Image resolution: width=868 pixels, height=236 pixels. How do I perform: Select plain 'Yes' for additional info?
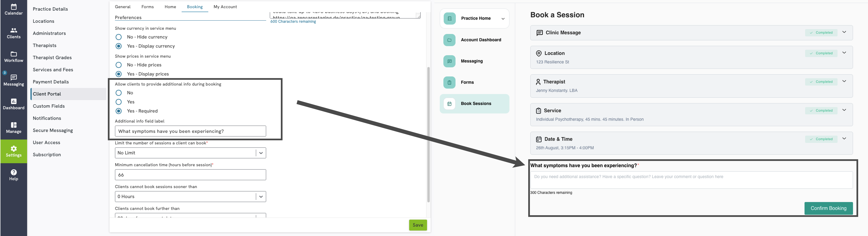119,102
